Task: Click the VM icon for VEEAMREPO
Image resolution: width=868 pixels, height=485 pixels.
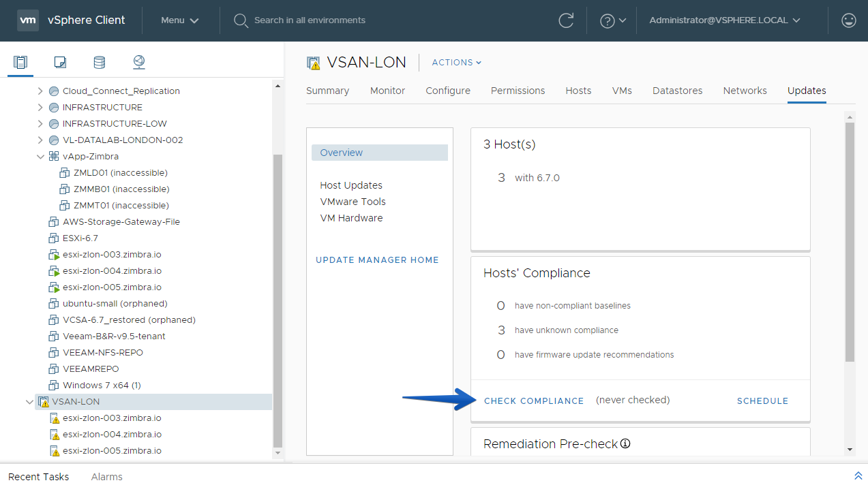Action: [55, 369]
